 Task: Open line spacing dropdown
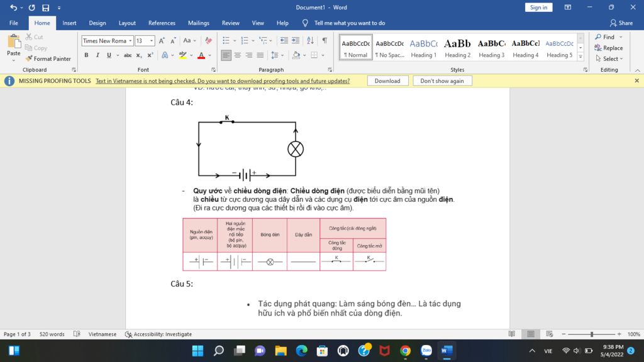tap(277, 55)
